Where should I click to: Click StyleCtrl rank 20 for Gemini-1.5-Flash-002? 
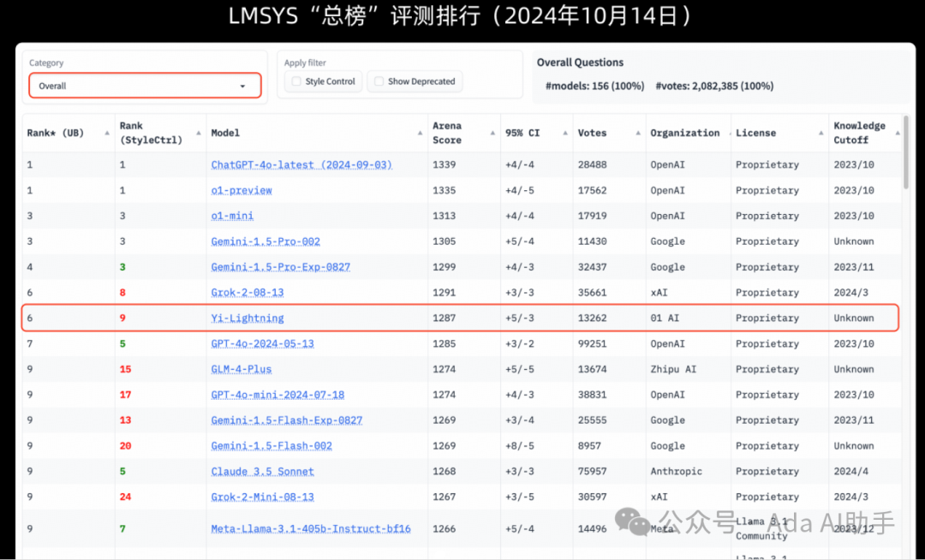coord(126,445)
